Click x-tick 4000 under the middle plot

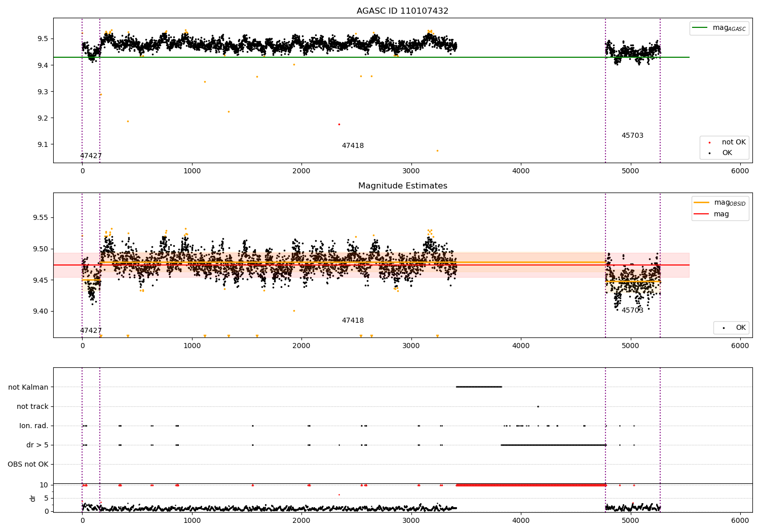click(521, 346)
